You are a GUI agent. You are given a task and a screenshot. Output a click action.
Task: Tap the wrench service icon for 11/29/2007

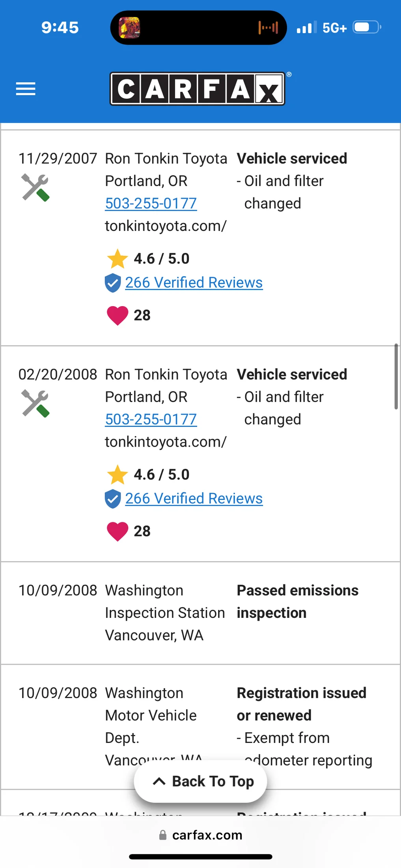pos(35,187)
